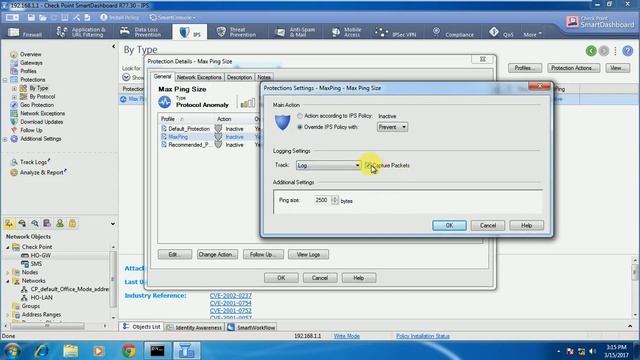Screen dimensions: 640x360
Task: Select Users icon in objects toolbar
Action: click(x=60, y=224)
